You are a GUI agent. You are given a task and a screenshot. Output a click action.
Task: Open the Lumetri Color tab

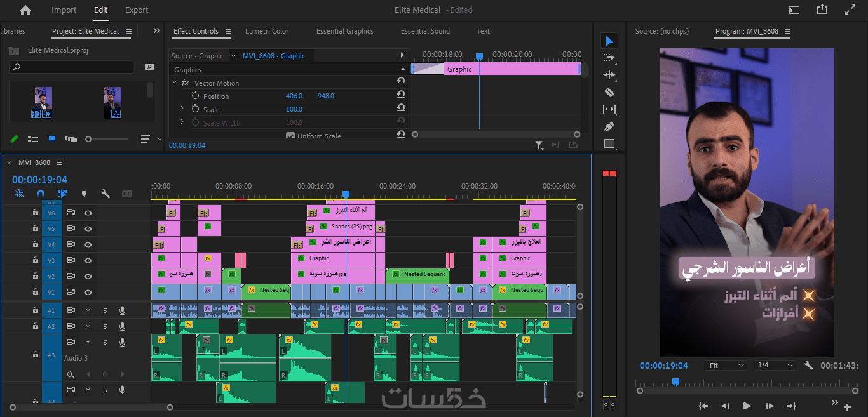(x=267, y=31)
